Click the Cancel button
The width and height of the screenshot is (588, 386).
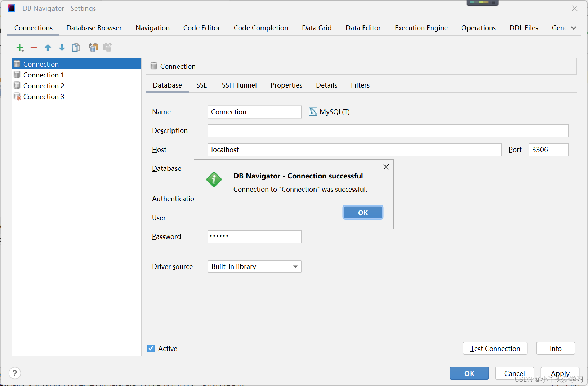tap(514, 373)
